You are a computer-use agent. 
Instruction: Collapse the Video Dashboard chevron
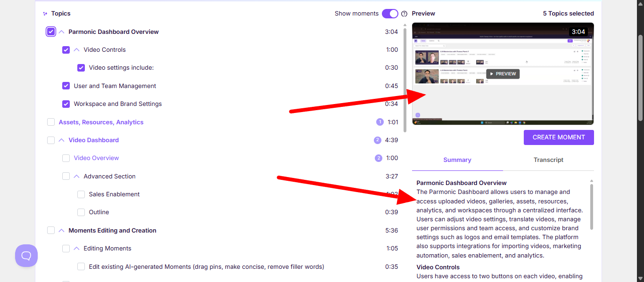pos(61,140)
